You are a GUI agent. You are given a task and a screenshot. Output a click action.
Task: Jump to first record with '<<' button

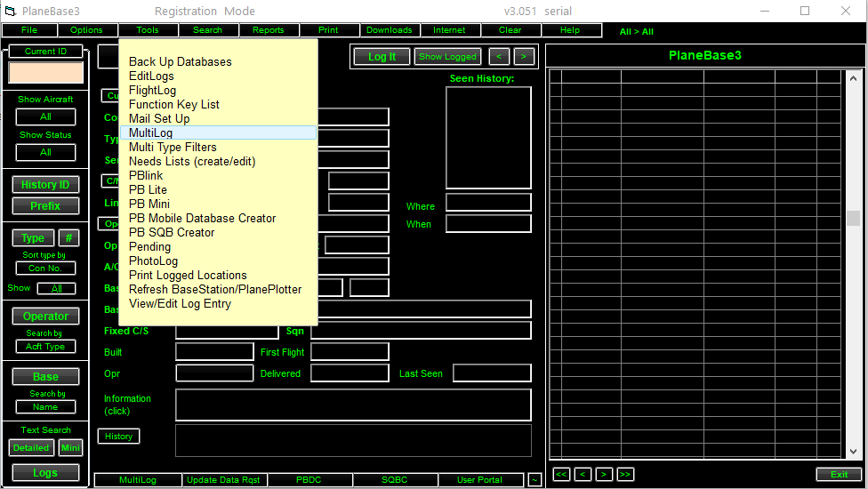561,474
